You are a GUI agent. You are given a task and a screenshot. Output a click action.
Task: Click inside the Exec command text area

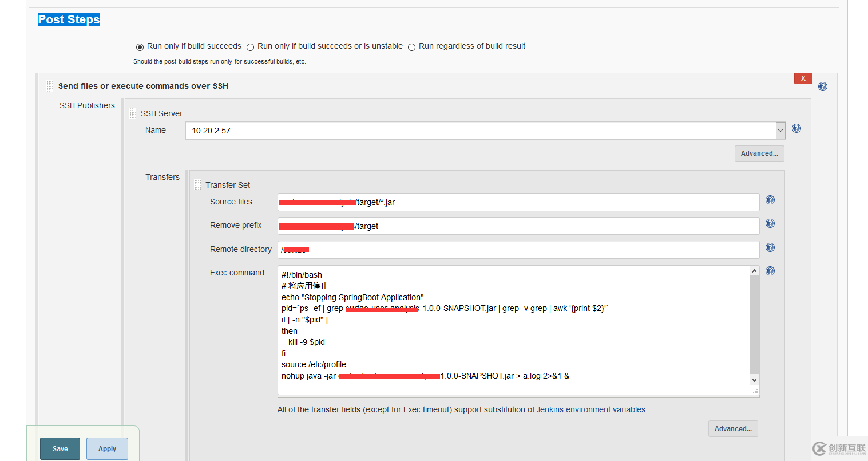514,330
